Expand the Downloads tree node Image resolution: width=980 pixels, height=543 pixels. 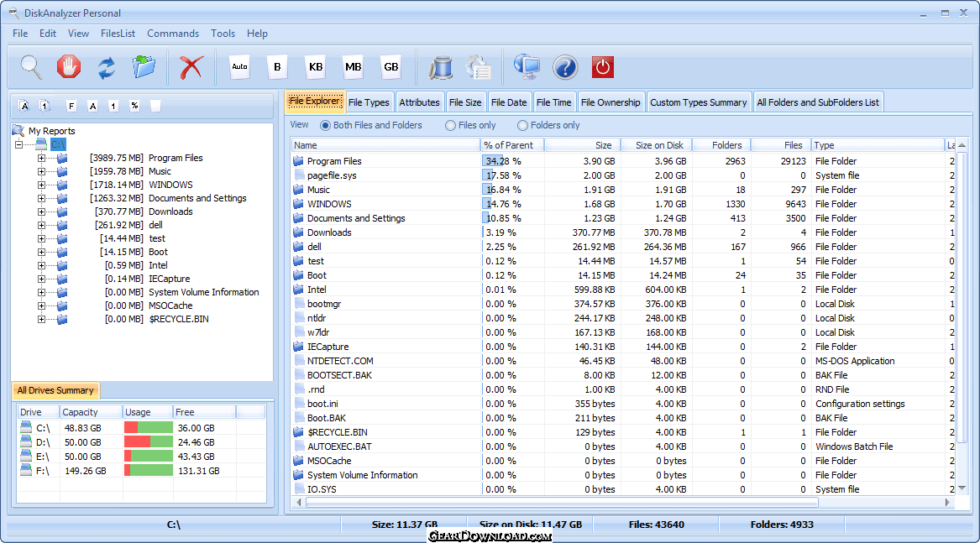click(x=41, y=211)
